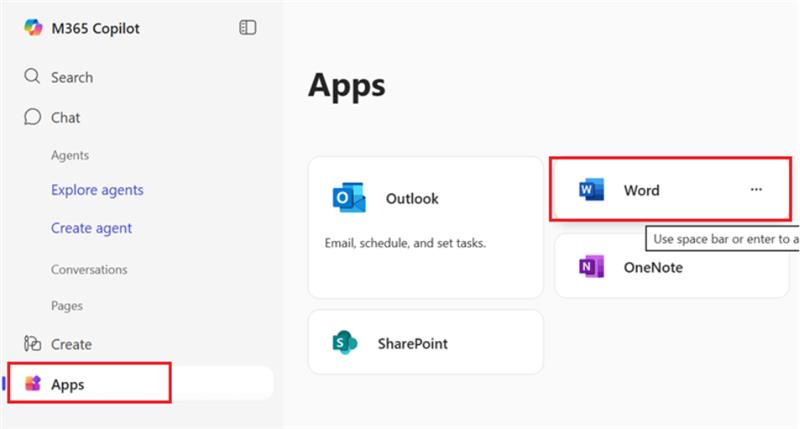This screenshot has width=800, height=429.
Task: Click the Apps icon in the sidebar
Action: [33, 383]
